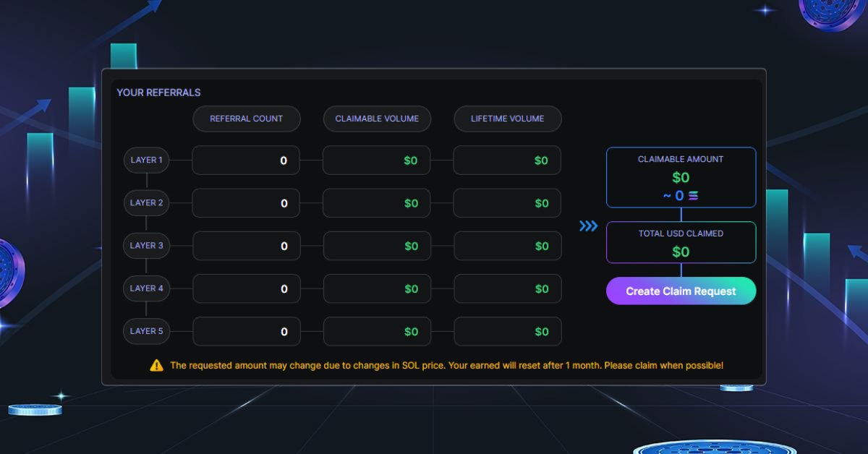Click the yellow warning triangle icon
This screenshot has width=868, height=454.
156,365
